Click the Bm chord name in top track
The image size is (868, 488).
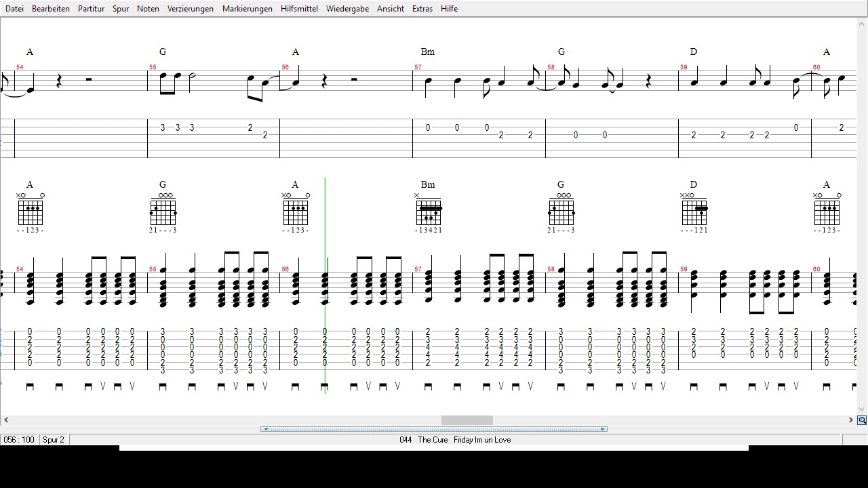(428, 52)
